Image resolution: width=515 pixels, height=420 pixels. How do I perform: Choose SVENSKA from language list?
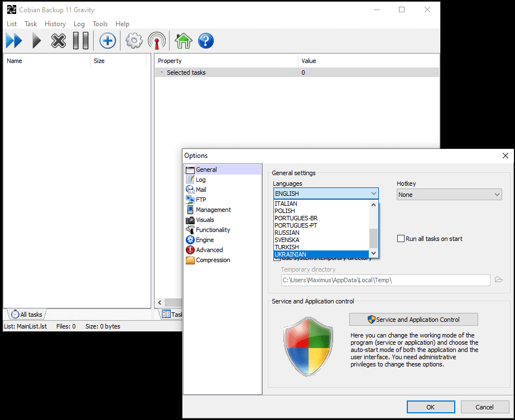click(321, 240)
